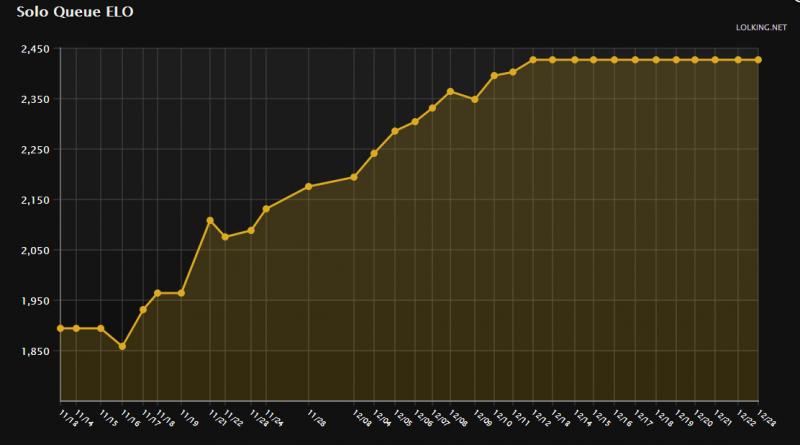Click the 1,950 y-axis label
This screenshot has width=800, height=445.
[35, 302]
